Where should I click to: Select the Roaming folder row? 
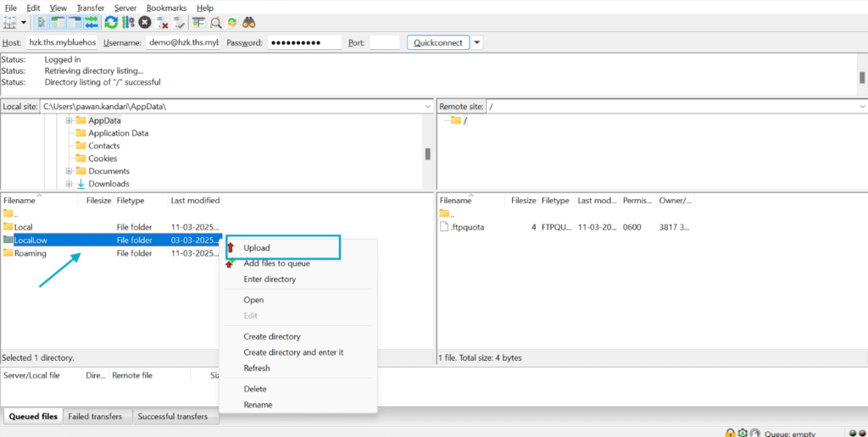pos(111,253)
